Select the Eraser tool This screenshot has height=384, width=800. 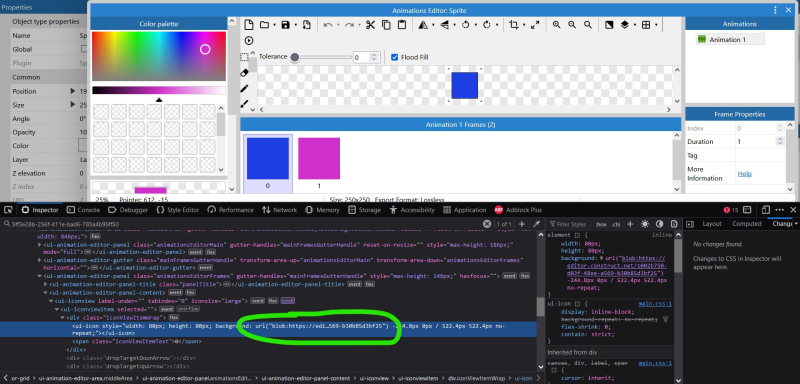click(x=244, y=73)
